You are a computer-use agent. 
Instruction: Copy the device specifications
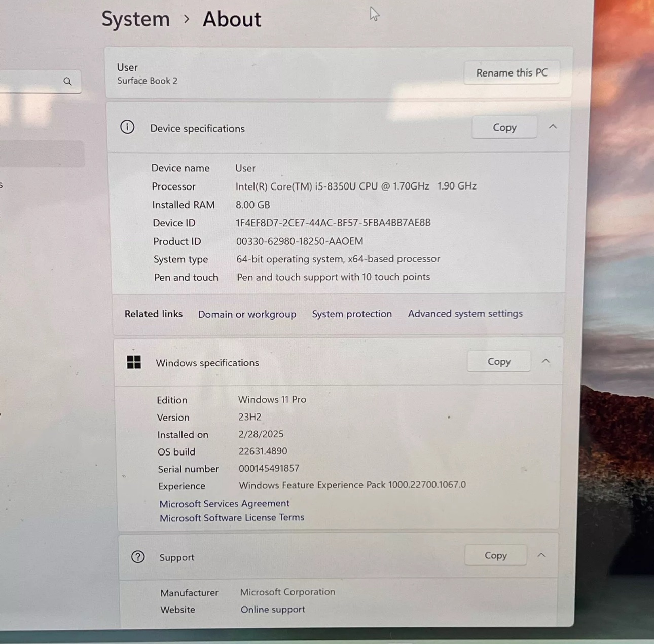click(x=504, y=127)
